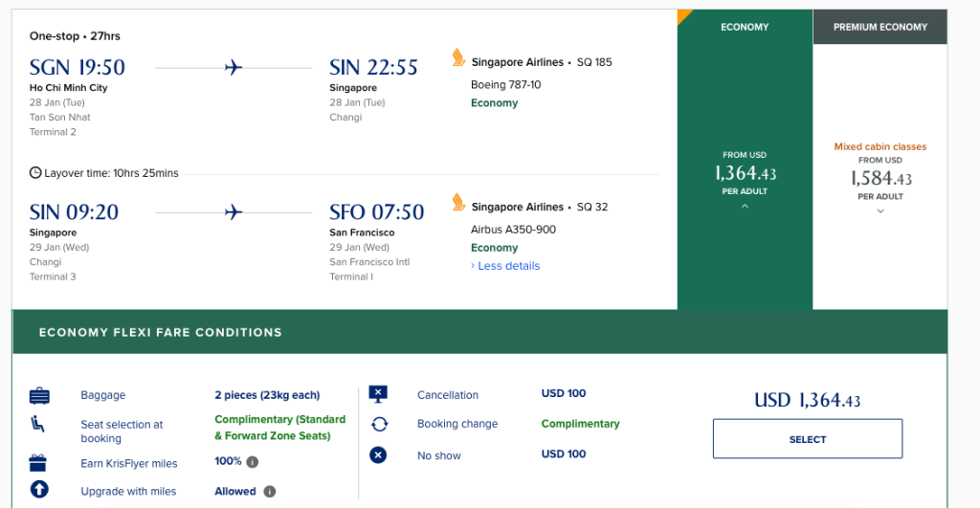Click the Cancellation icon
Screen dimensions: 980x508
coord(378,394)
